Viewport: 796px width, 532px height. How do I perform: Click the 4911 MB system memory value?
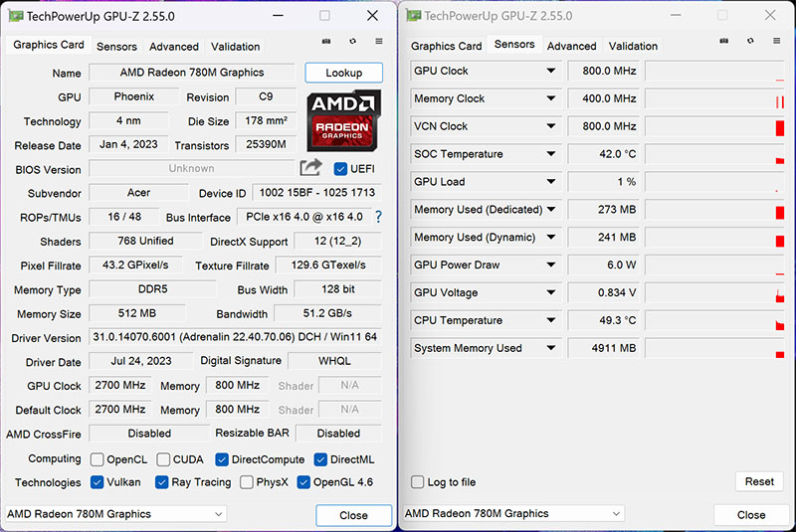pyautogui.click(x=604, y=348)
